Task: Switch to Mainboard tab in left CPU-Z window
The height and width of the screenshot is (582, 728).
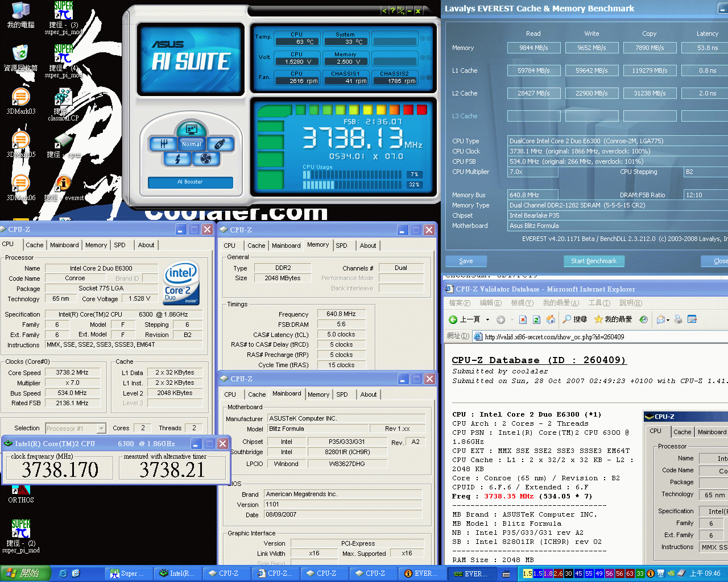Action: [64, 245]
